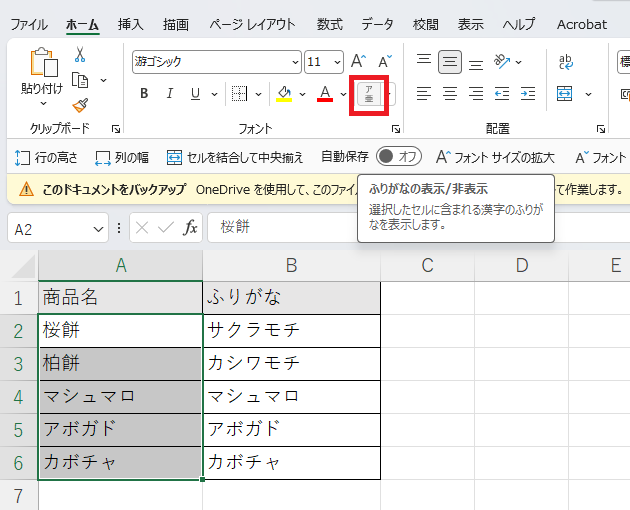Toggle bold formatting
630x510 pixels.
[144, 94]
